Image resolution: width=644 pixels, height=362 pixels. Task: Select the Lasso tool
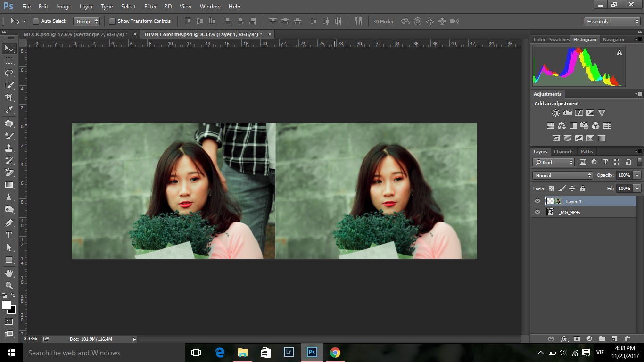click(9, 73)
